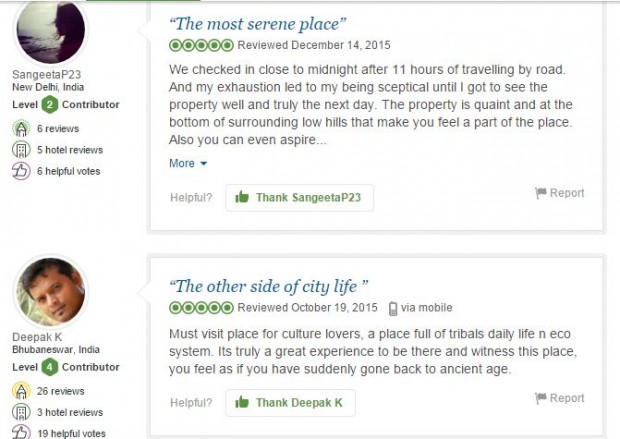Screen dimensions: 620x439
Task: Click SangeetaP23's reviews count icon
Action: [21, 128]
